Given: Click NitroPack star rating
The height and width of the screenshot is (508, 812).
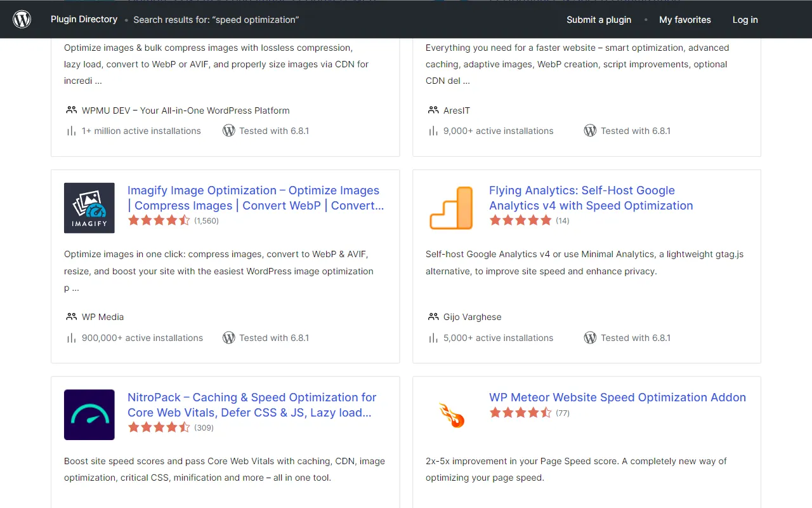Looking at the screenshot, I should point(159,427).
